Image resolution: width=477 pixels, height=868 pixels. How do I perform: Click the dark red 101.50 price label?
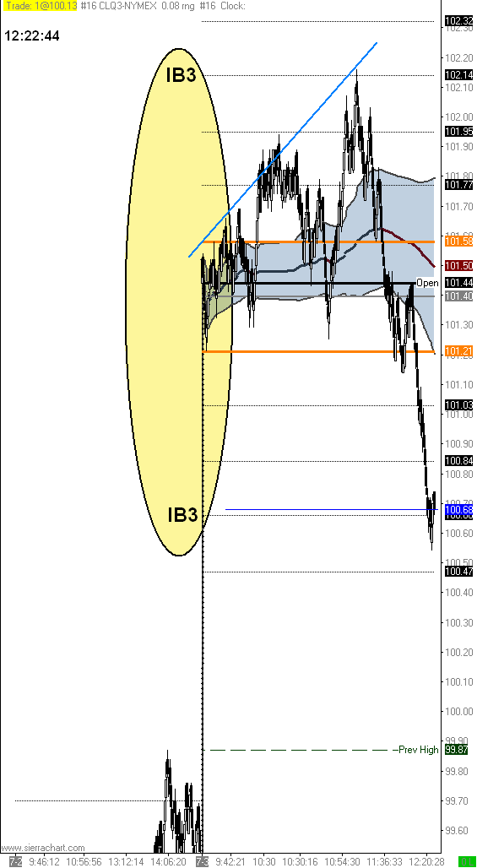point(458,266)
